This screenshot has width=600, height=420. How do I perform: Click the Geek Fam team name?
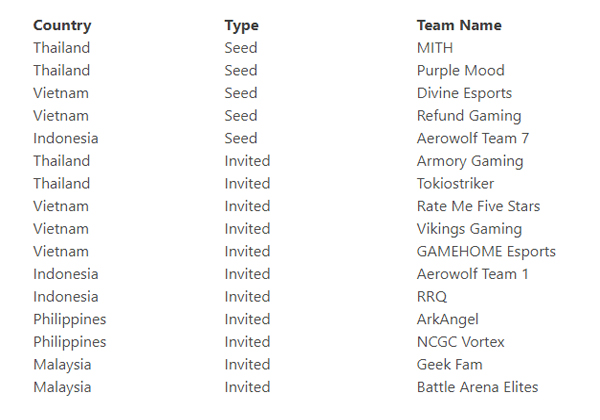click(450, 365)
